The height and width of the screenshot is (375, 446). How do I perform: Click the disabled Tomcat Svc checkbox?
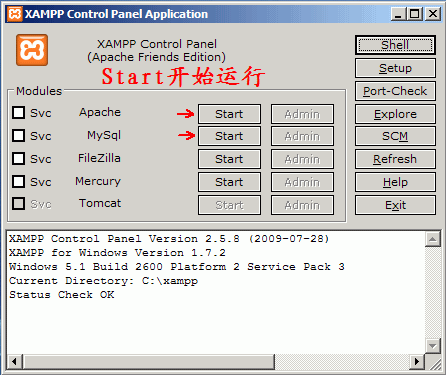(19, 204)
